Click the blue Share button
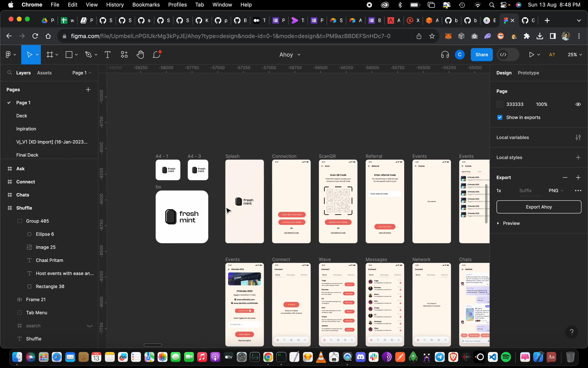 pos(481,55)
